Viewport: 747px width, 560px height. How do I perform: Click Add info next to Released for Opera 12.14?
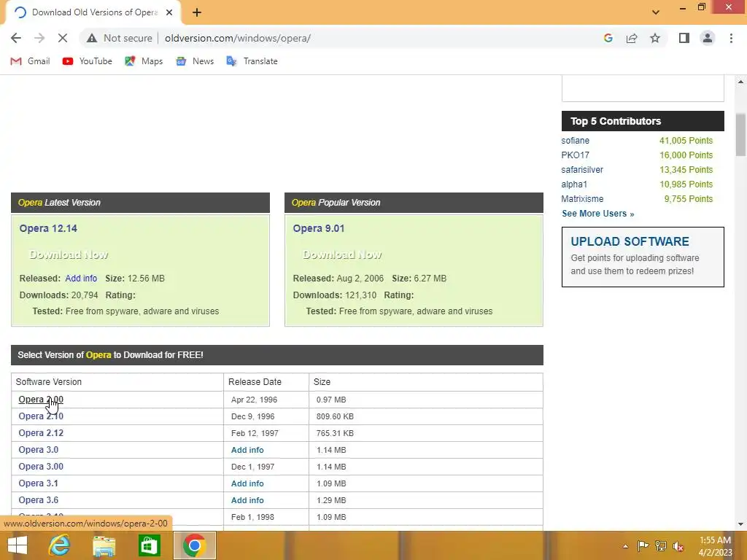(81, 279)
